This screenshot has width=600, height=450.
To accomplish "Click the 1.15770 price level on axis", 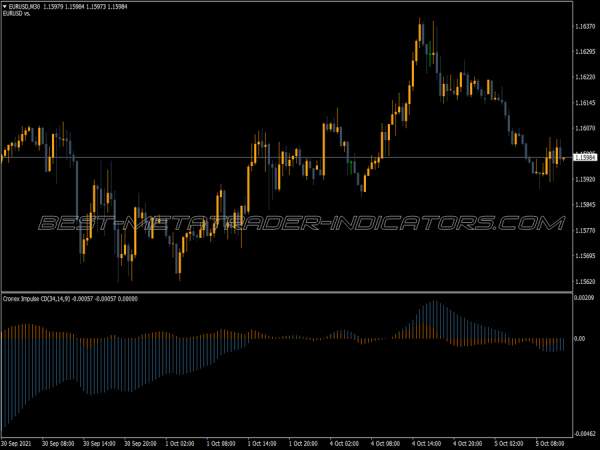I will coord(584,231).
